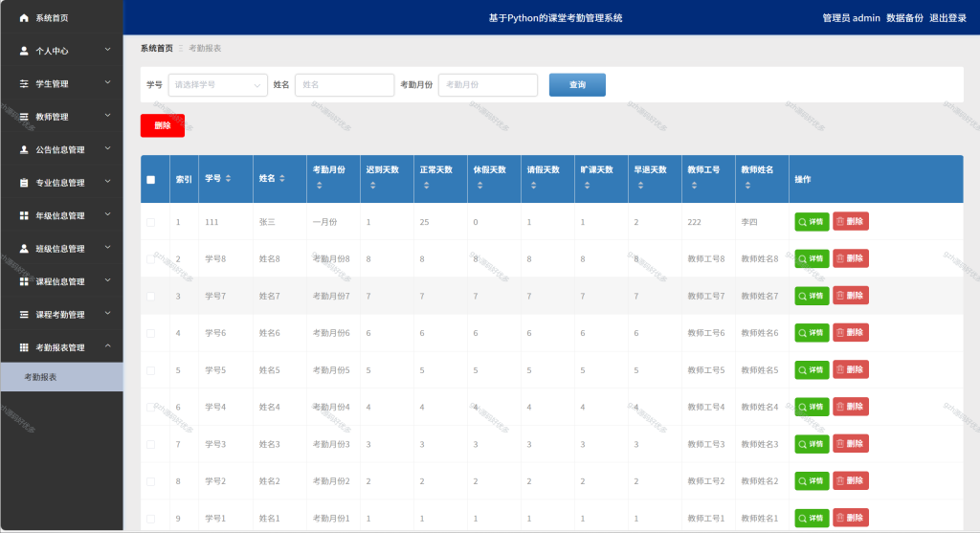Click the 专业信息管理 clipboard icon
This screenshot has height=533, width=980.
point(24,183)
